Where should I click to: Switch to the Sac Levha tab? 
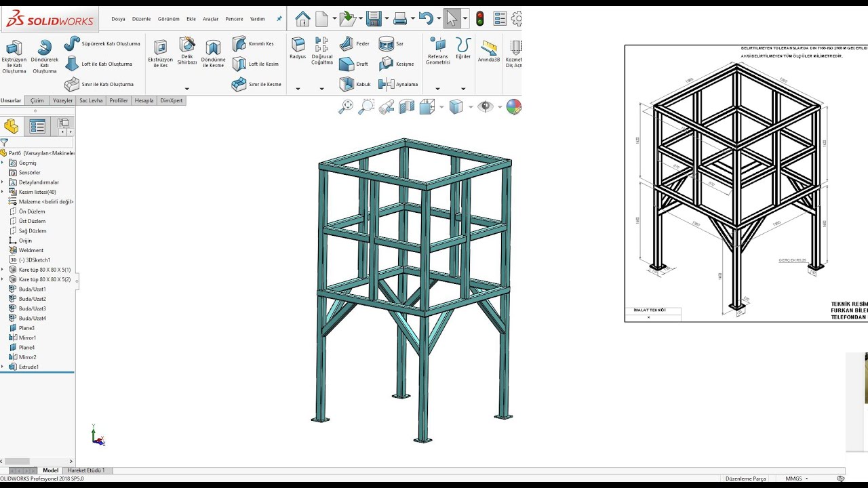point(91,100)
